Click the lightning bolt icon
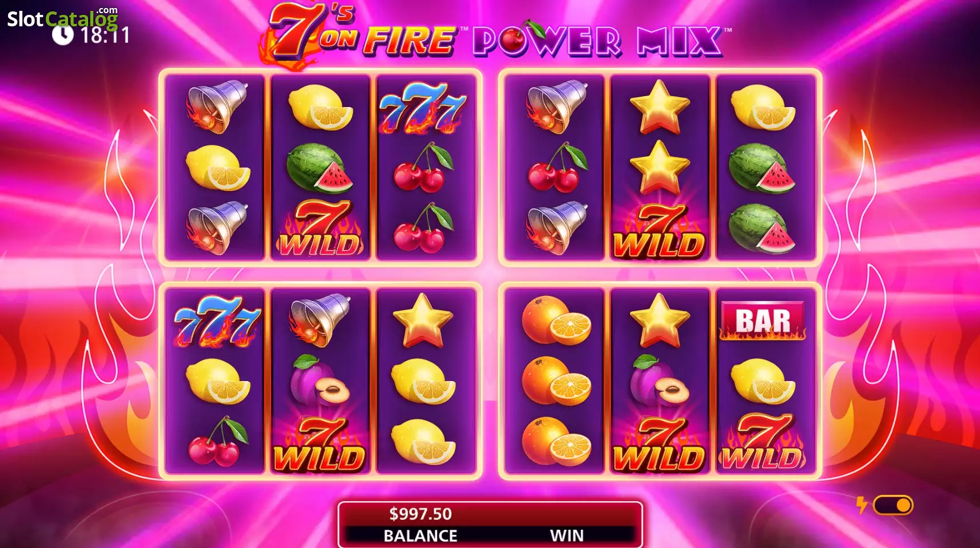This screenshot has height=548, width=980. [x=862, y=505]
